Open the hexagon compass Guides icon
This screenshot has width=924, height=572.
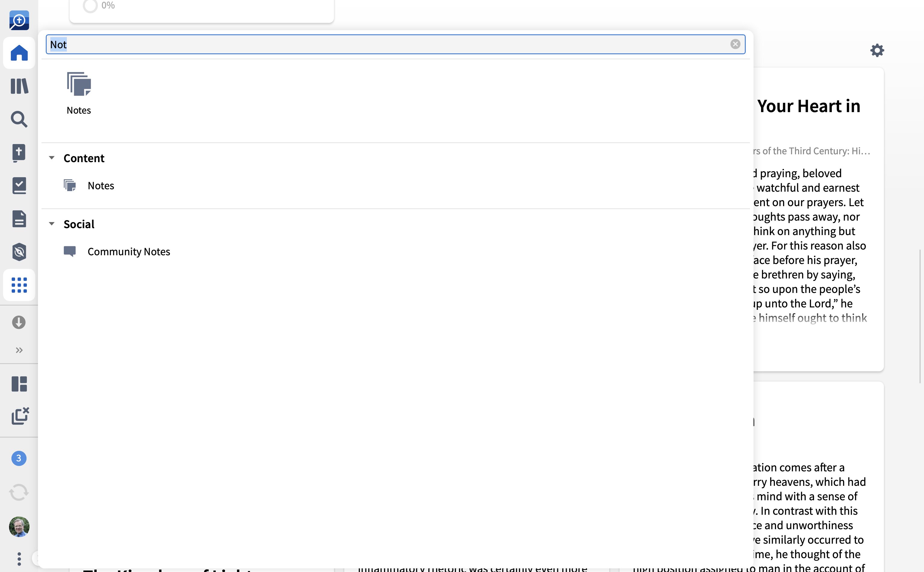19,252
